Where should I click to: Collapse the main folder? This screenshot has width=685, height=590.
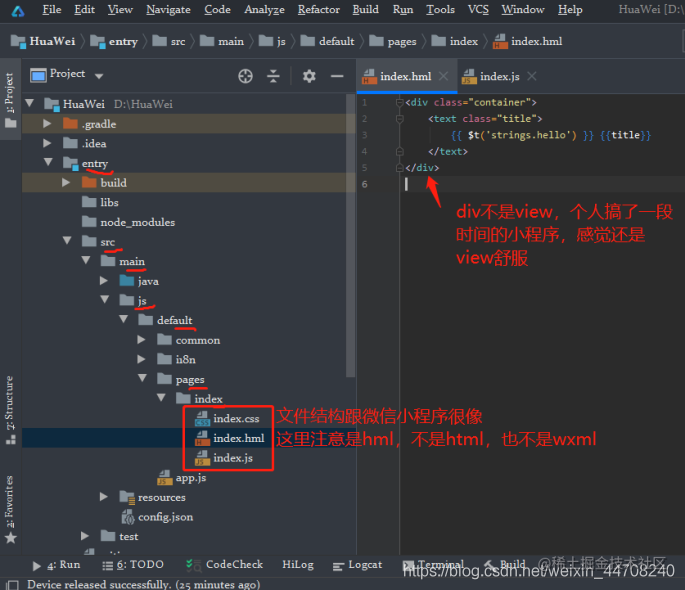[x=86, y=260]
